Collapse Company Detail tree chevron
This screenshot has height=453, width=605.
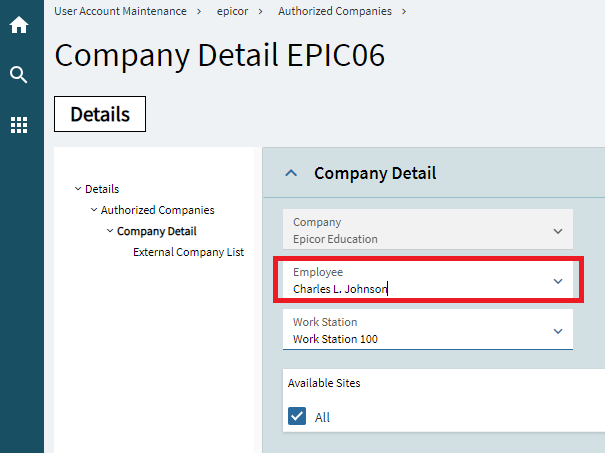(110, 231)
